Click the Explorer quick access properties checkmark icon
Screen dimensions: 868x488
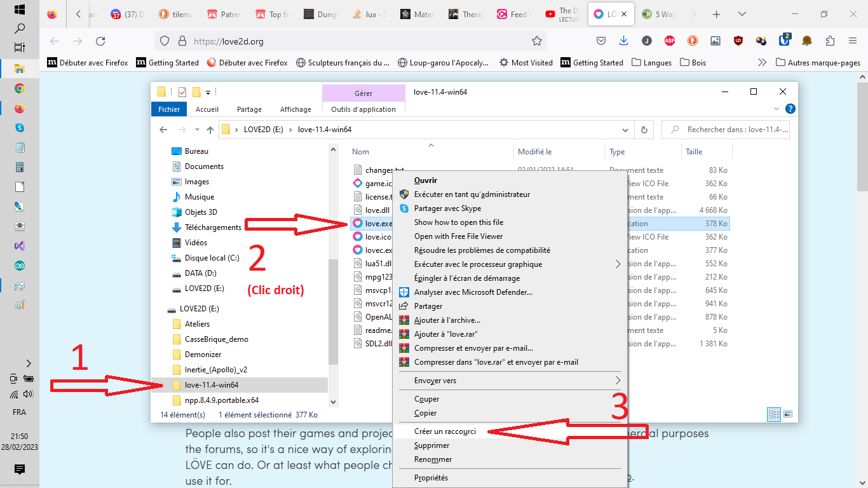click(182, 91)
